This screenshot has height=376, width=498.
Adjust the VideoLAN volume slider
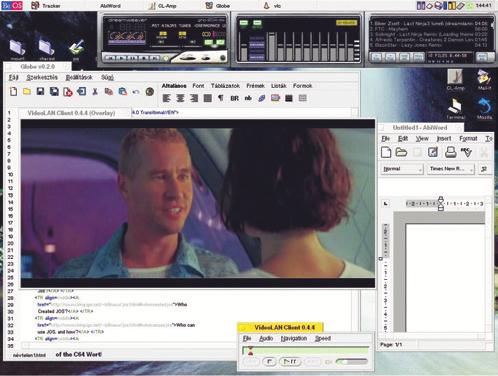click(x=351, y=361)
